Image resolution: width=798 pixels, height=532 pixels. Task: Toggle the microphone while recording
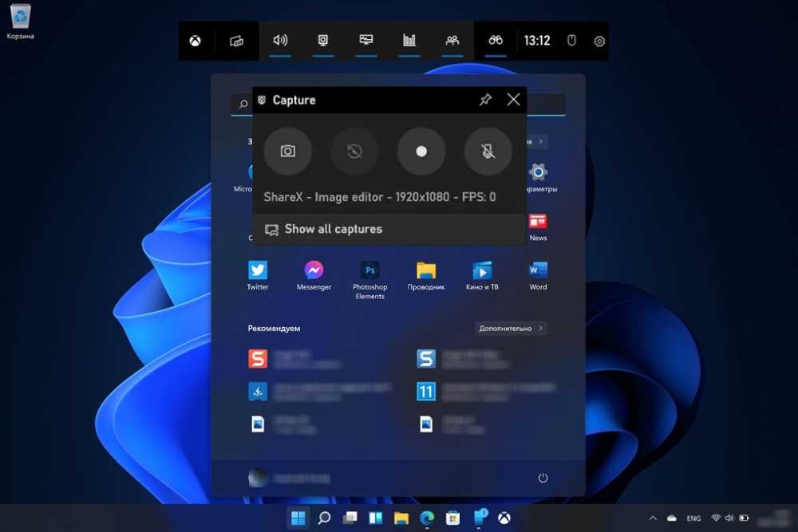[x=488, y=151]
